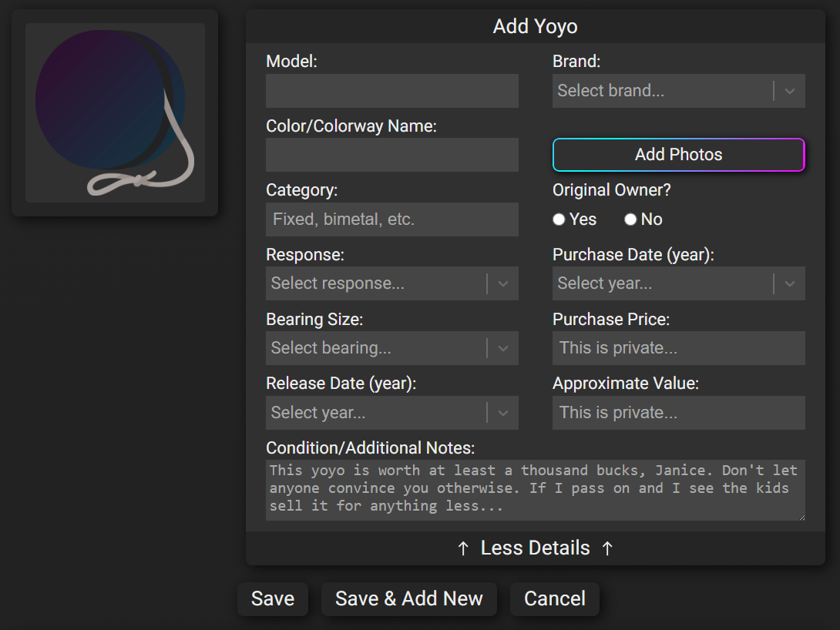Click the Add Photos button
This screenshot has width=840, height=630.
pyautogui.click(x=679, y=155)
